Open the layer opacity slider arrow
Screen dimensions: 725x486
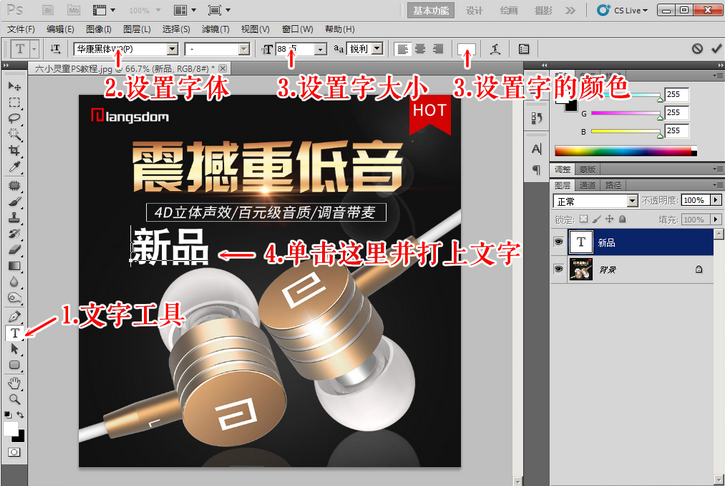click(716, 200)
